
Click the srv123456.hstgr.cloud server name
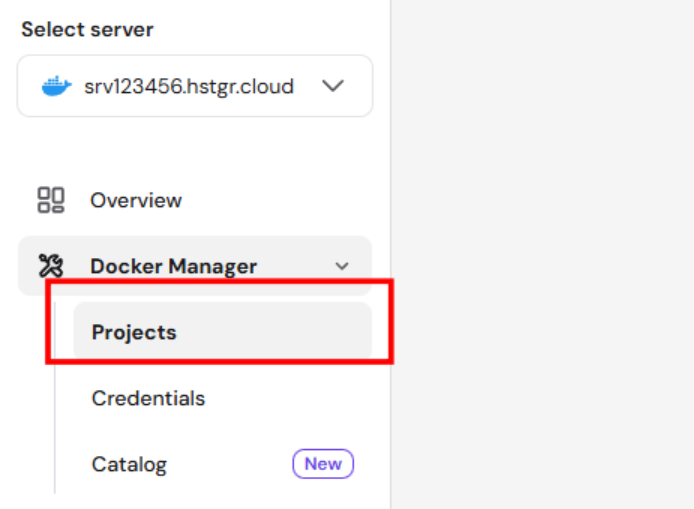tap(189, 86)
